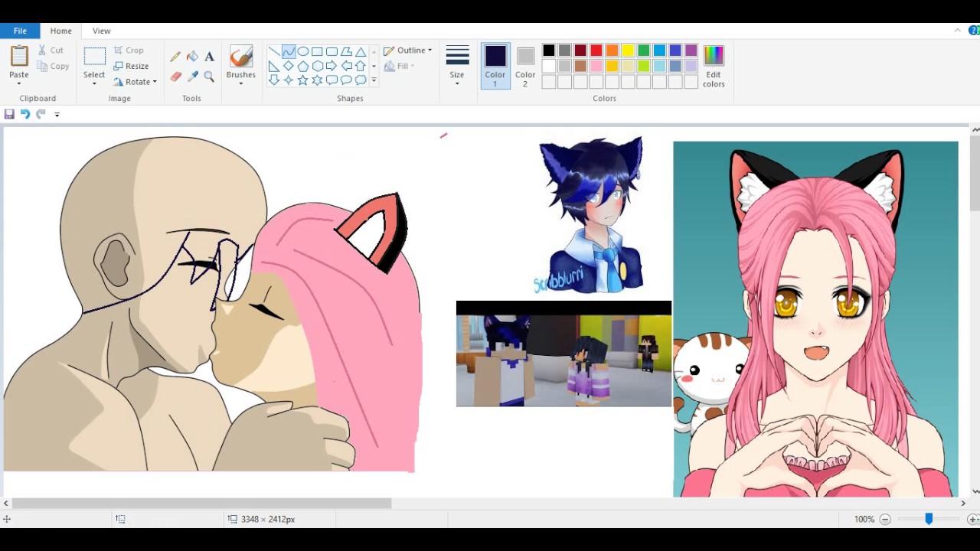Click the zoom out minus button
Image resolution: width=980 pixels, height=551 pixels.
(885, 519)
